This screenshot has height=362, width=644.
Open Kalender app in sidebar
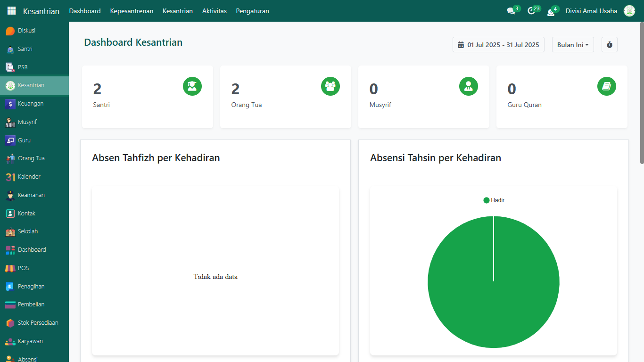pos(29,177)
